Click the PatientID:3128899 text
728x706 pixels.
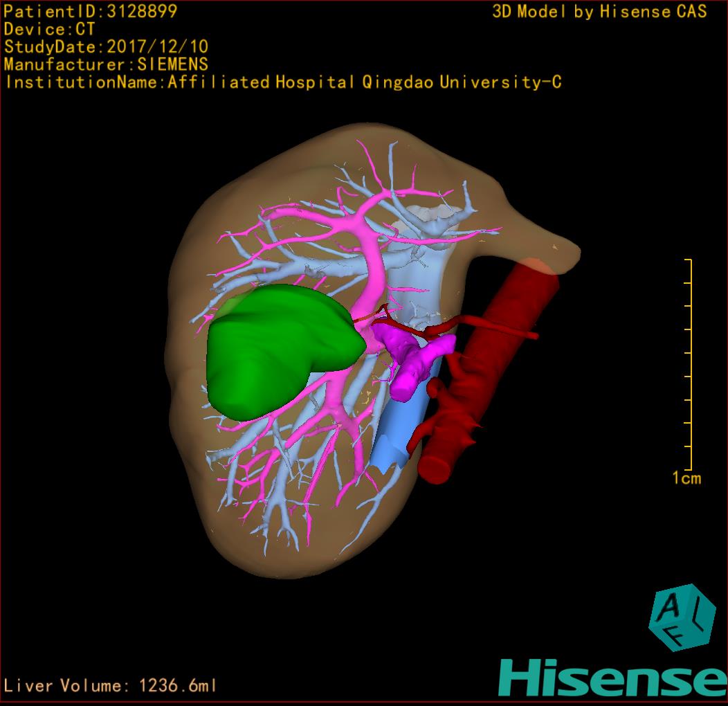tap(91, 11)
